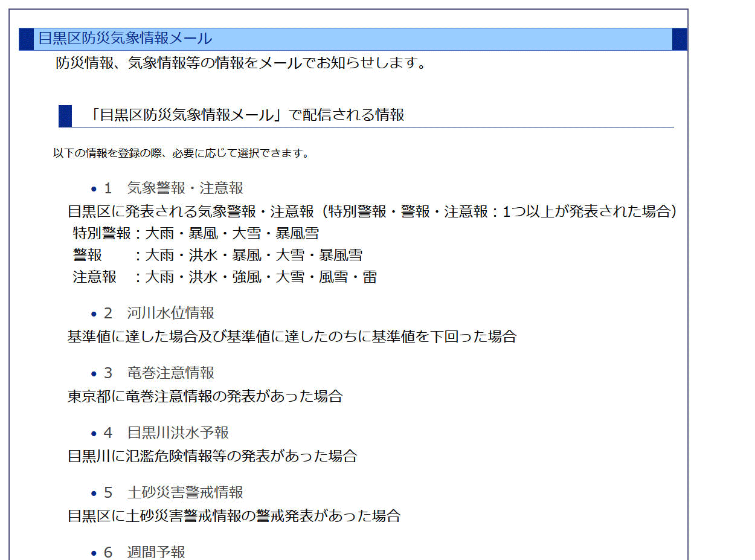Click the small note 以下の情報を登録の際、必要に応じて選択できます
Screen dimensions: 755x560
tap(181, 153)
